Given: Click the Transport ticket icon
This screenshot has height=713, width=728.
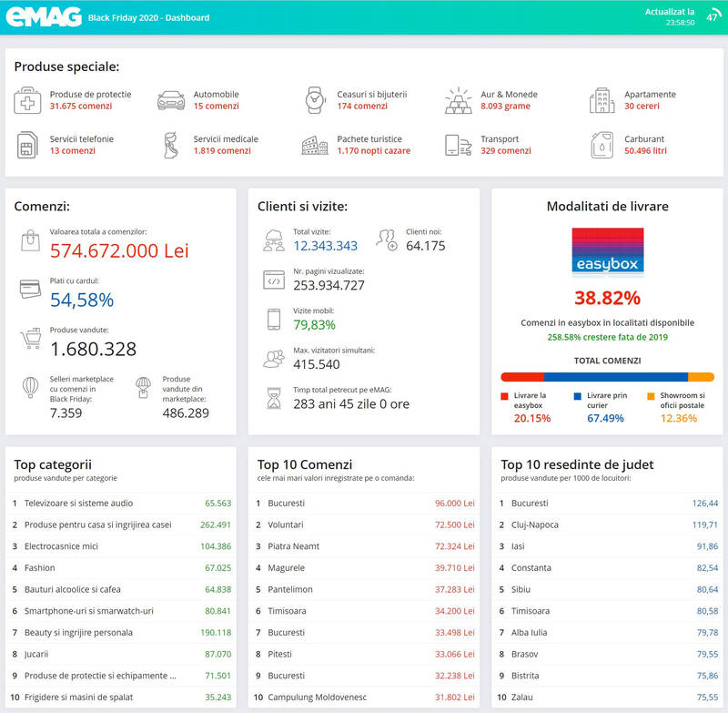Looking at the screenshot, I should tap(459, 146).
